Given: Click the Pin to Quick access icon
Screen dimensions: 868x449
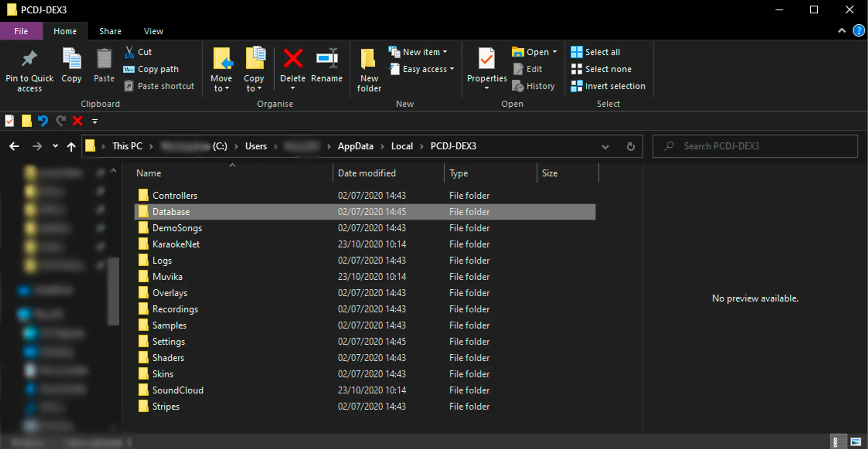Looking at the screenshot, I should pyautogui.click(x=29, y=59).
